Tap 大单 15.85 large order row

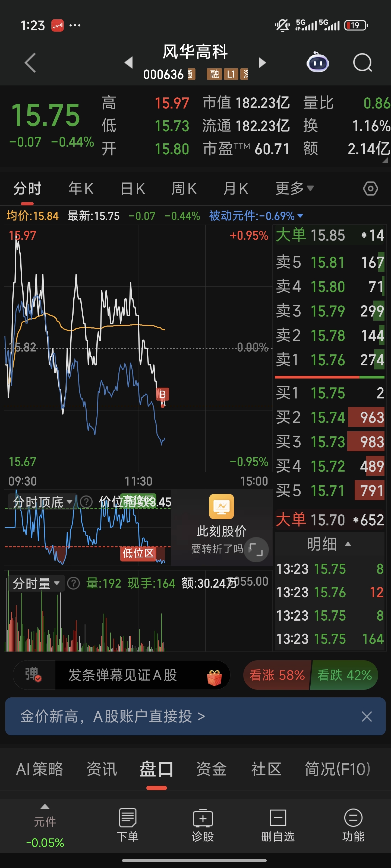[x=330, y=235]
